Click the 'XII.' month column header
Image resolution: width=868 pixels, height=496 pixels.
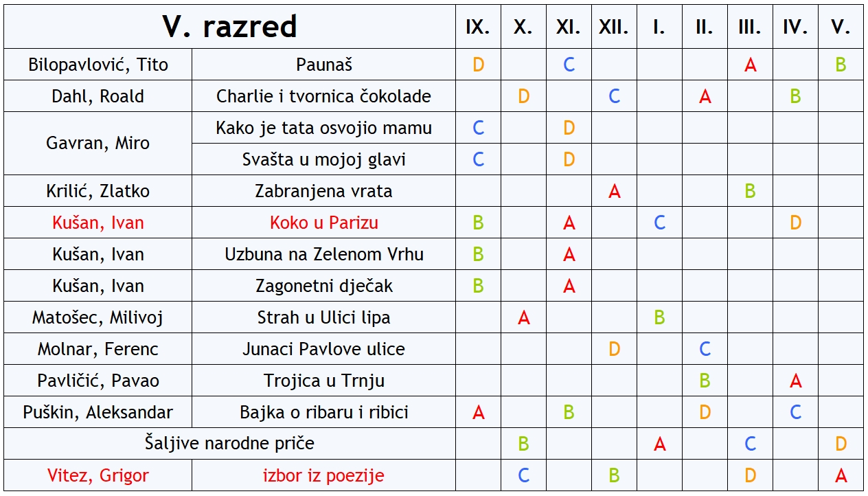tap(614, 27)
